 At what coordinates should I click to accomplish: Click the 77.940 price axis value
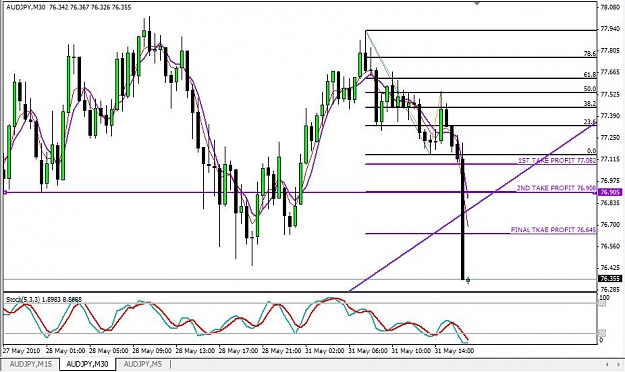click(610, 29)
